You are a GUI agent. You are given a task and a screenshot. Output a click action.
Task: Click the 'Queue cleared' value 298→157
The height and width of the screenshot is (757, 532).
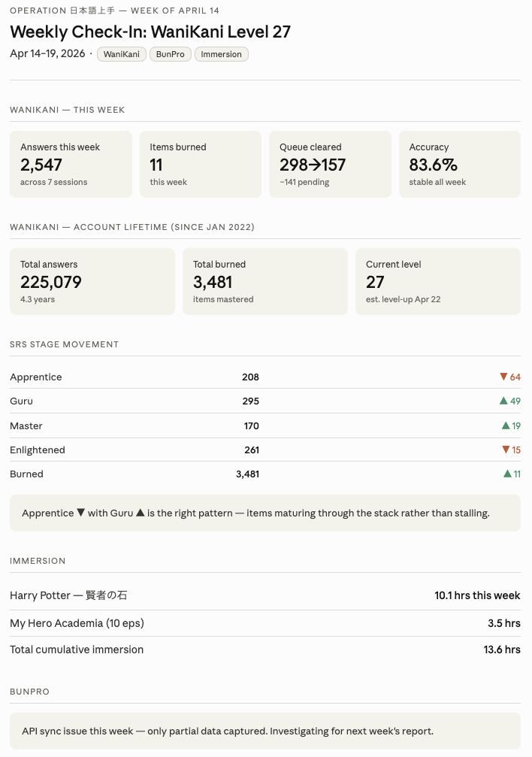coord(313,165)
